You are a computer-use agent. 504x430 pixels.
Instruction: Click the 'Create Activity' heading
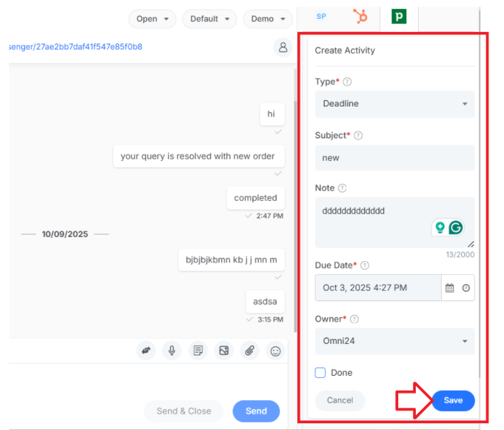(x=345, y=50)
